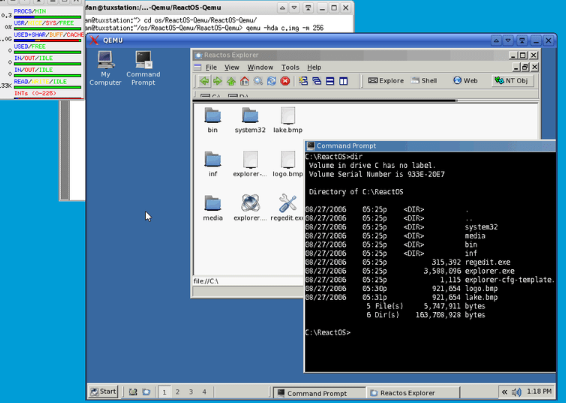Open the Home icon in Explorer toolbar
Image resolution: width=566 pixels, height=403 pixels.
pyautogui.click(x=244, y=81)
